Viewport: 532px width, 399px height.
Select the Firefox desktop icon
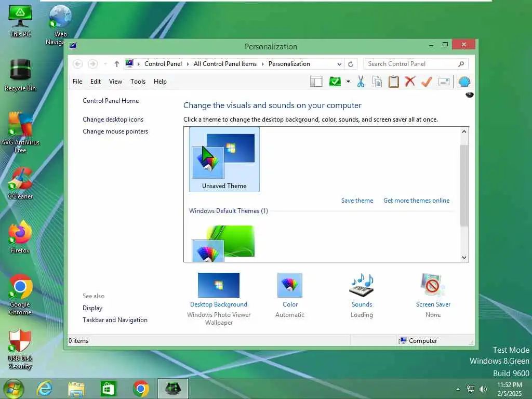pyautogui.click(x=20, y=237)
